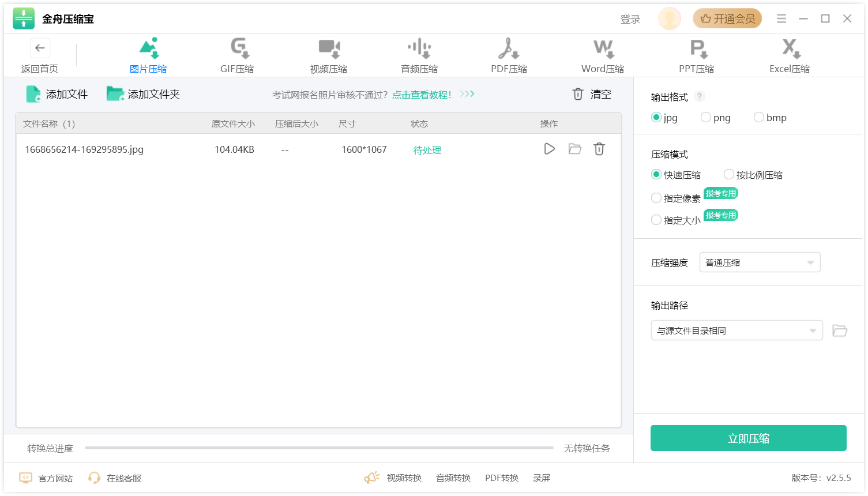Image resolution: width=868 pixels, height=496 pixels.
Task: Open 音频转换 footer link
Action: click(453, 478)
